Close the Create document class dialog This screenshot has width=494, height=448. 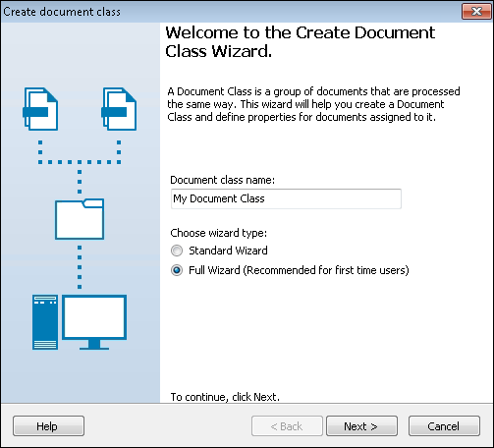(x=476, y=12)
